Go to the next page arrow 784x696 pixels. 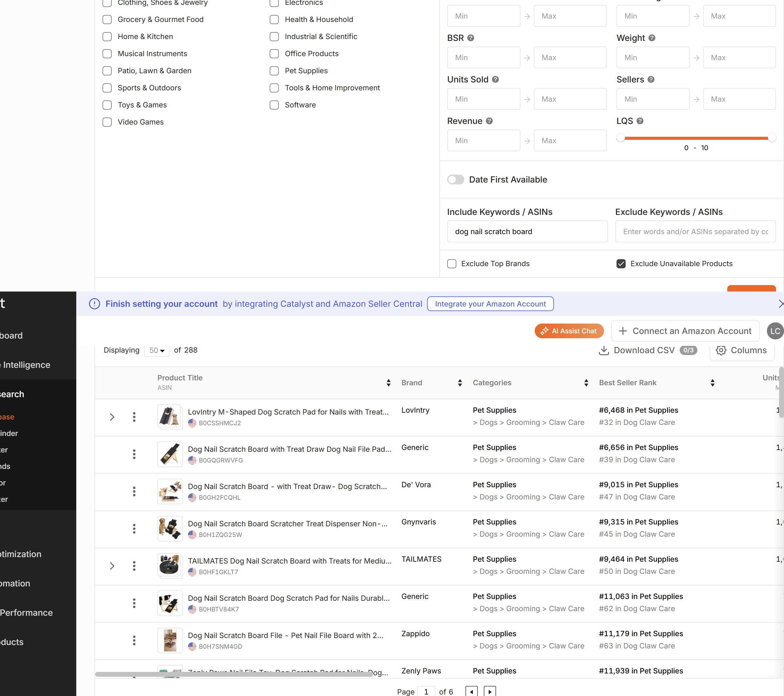(490, 692)
